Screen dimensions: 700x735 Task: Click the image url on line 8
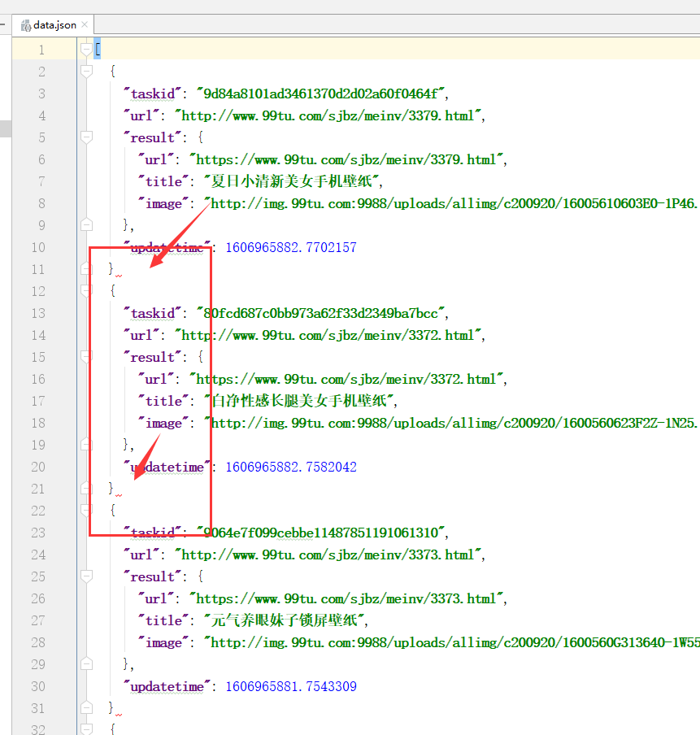452,203
